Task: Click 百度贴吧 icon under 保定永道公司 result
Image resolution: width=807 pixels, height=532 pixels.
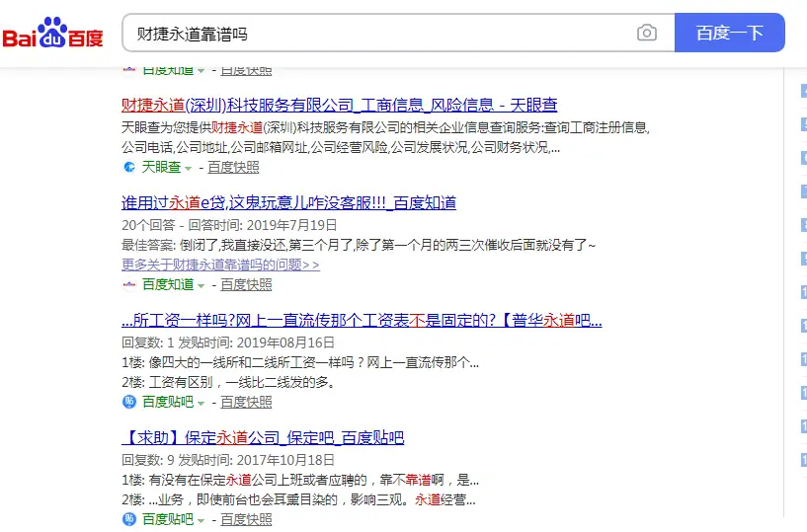Action: click(129, 518)
